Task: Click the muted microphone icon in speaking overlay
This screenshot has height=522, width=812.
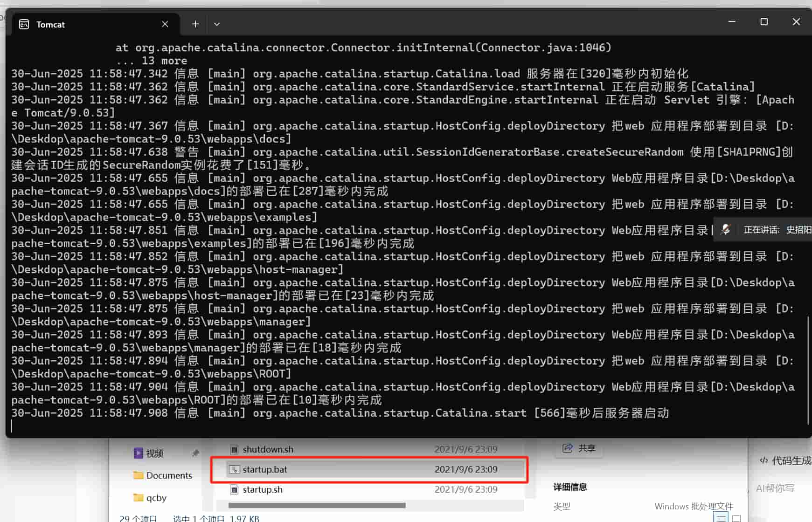Action: [725, 229]
